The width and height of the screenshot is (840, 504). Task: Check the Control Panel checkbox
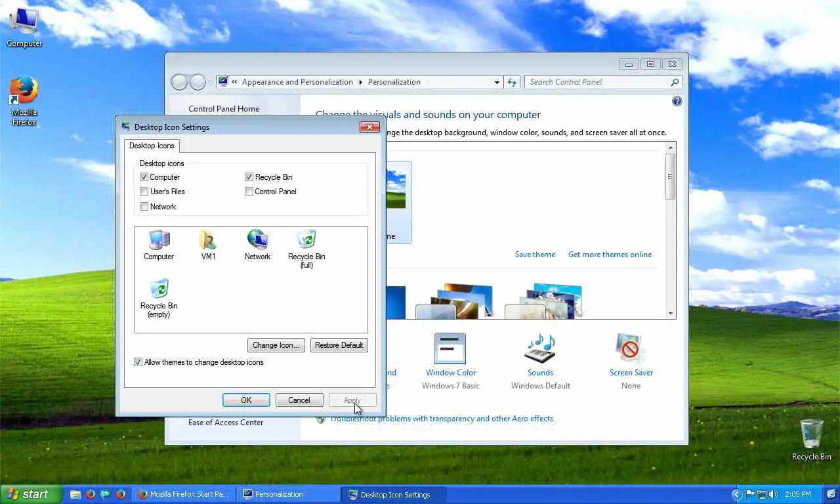coord(249,192)
